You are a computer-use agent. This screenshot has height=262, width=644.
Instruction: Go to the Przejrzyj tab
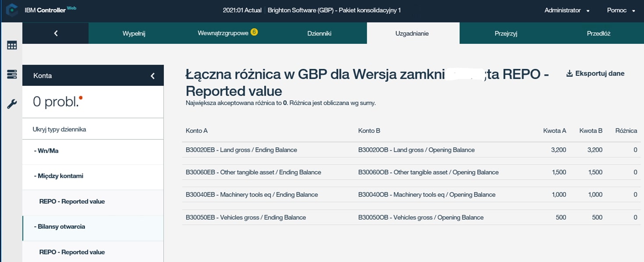[506, 33]
